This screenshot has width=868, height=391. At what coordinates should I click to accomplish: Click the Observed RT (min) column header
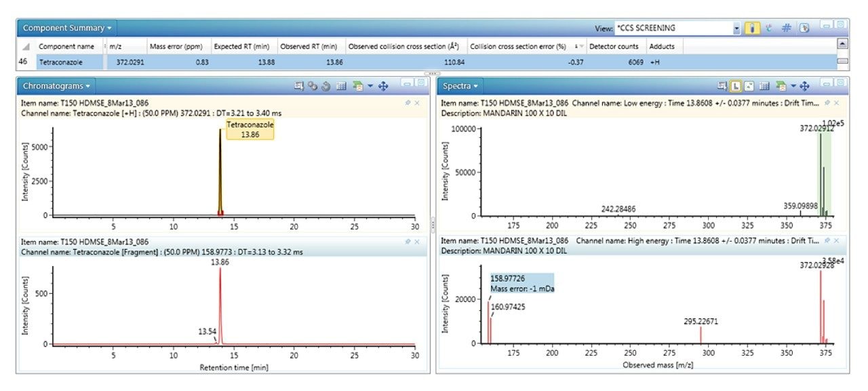coord(309,47)
